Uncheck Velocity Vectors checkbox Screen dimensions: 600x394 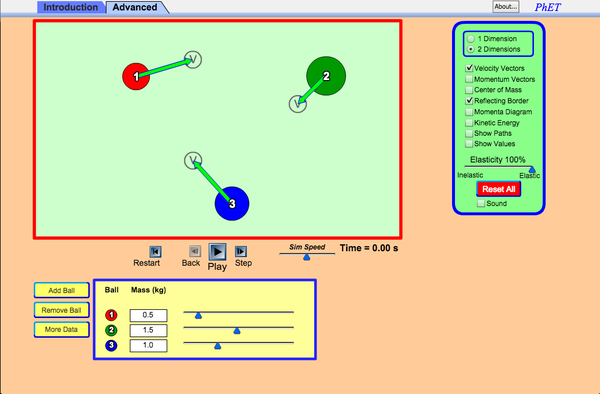[469, 68]
